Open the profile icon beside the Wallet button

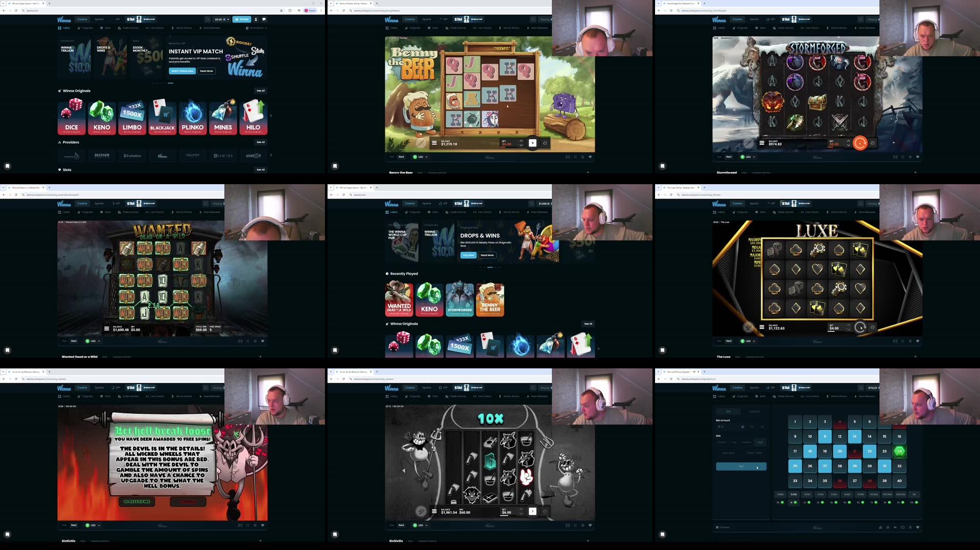pos(256,19)
